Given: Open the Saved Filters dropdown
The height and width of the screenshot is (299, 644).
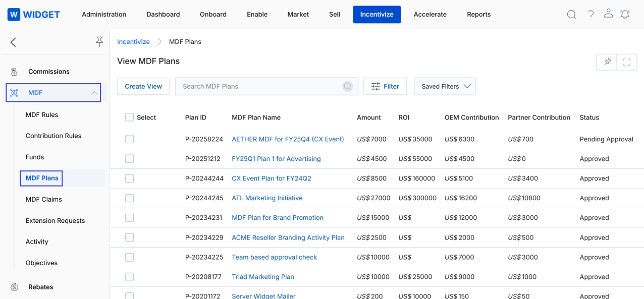Looking at the screenshot, I should pyautogui.click(x=445, y=86).
